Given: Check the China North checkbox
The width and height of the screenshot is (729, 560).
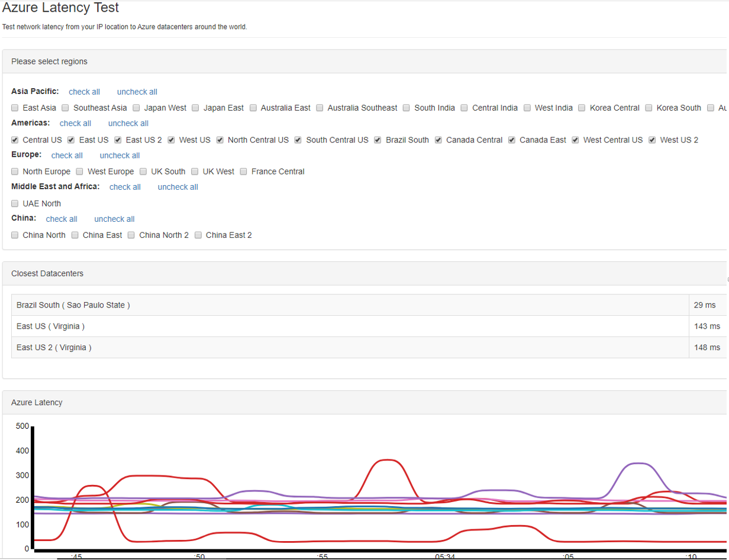Looking at the screenshot, I should tap(15, 235).
